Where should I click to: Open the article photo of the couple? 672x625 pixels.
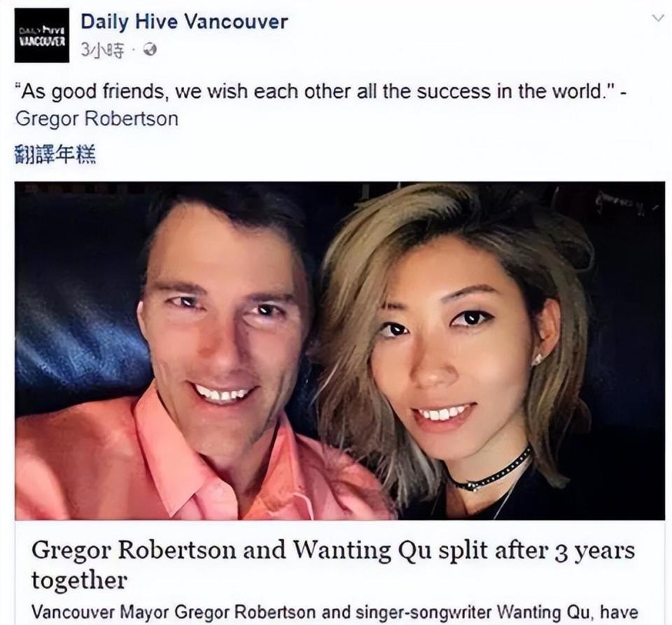[340, 351]
